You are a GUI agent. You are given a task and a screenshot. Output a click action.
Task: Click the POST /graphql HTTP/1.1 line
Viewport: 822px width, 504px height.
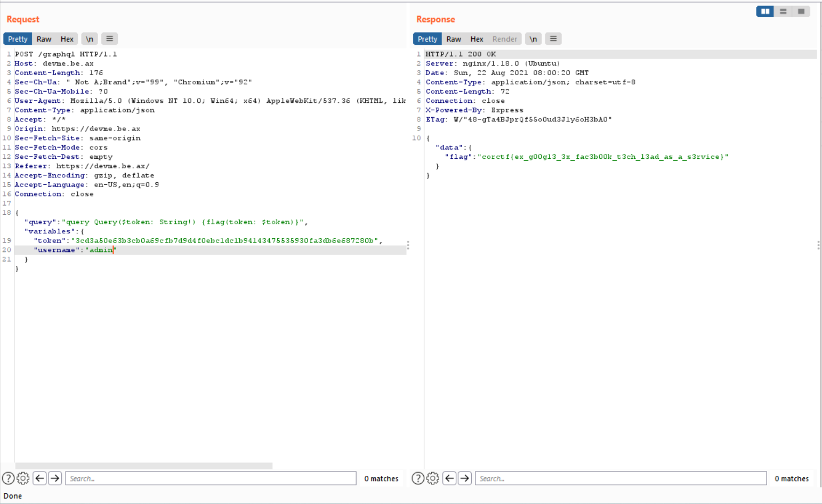[x=66, y=54]
